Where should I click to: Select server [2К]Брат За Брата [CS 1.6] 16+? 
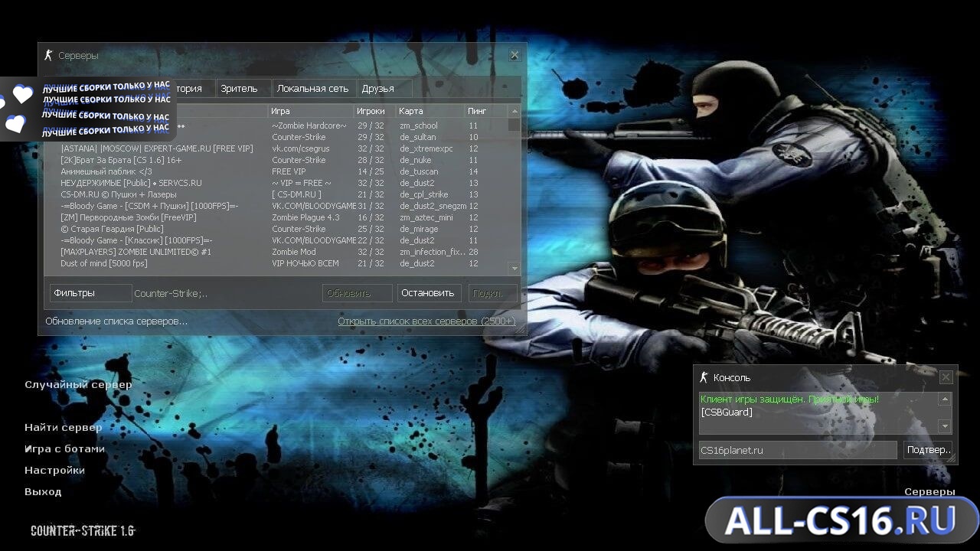click(x=121, y=160)
